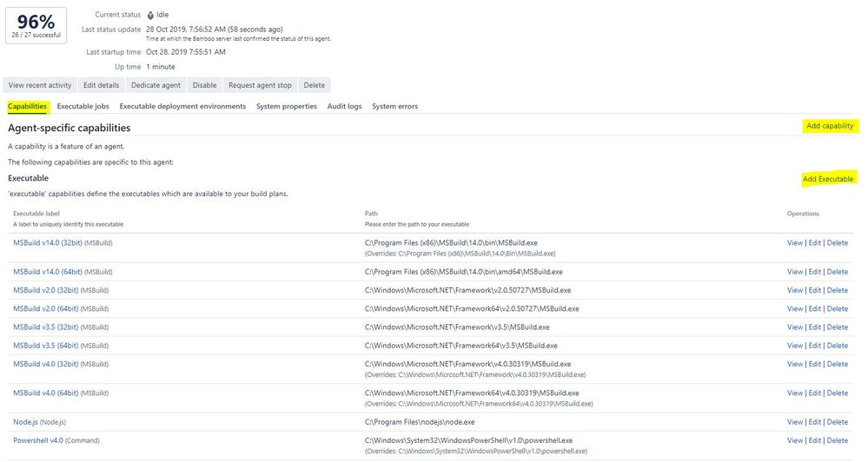868x462 pixels.
Task: View the Node.js capability
Action: [x=795, y=422]
